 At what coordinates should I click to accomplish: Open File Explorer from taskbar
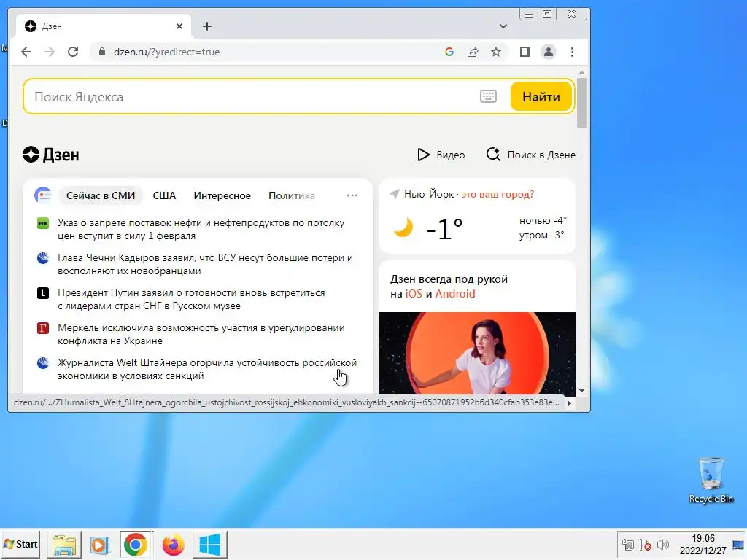64,545
